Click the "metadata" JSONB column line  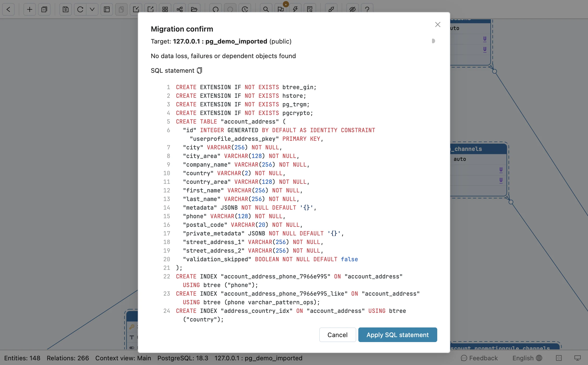[x=249, y=208]
